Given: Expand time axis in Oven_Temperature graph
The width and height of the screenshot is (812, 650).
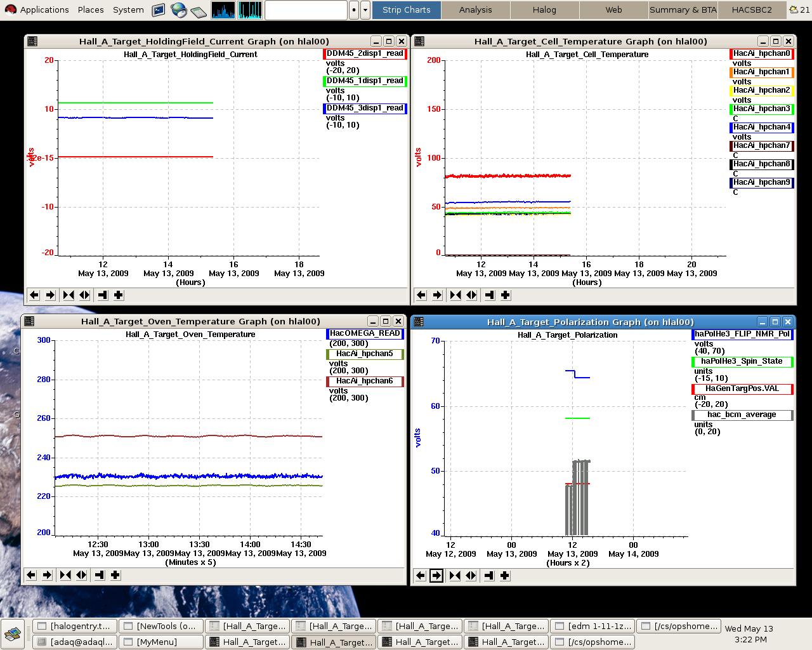Looking at the screenshot, I should pos(81,575).
